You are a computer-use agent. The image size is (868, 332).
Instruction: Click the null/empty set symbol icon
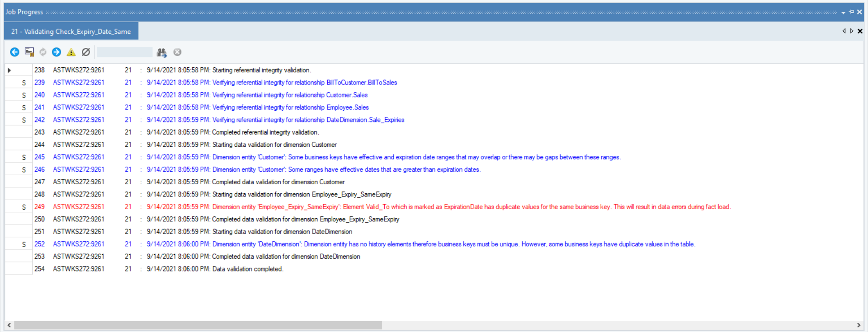point(86,52)
